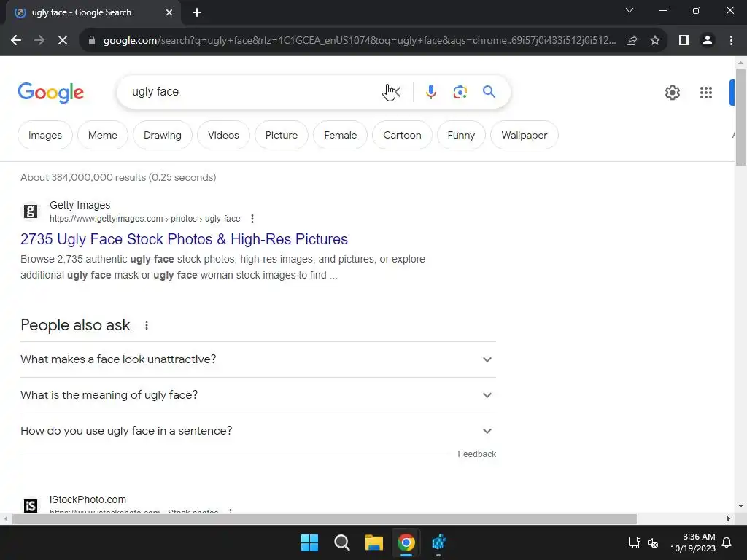Expand What makes a face look unattractive
The height and width of the screenshot is (560, 747).
[258, 359]
